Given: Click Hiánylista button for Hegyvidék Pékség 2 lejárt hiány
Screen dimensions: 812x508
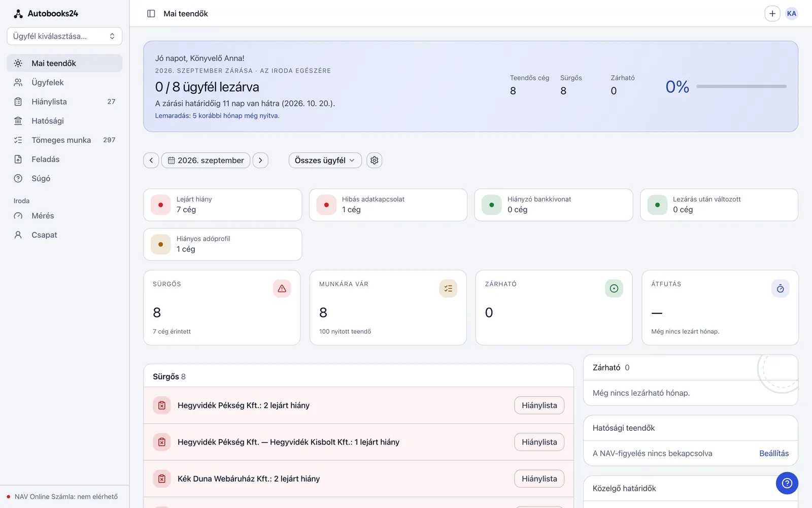Looking at the screenshot, I should (539, 405).
